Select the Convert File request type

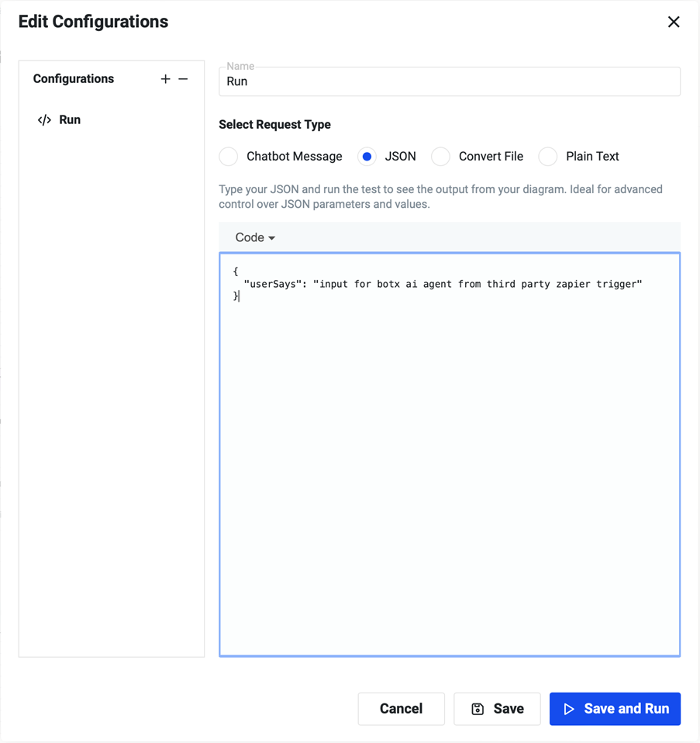(x=440, y=157)
